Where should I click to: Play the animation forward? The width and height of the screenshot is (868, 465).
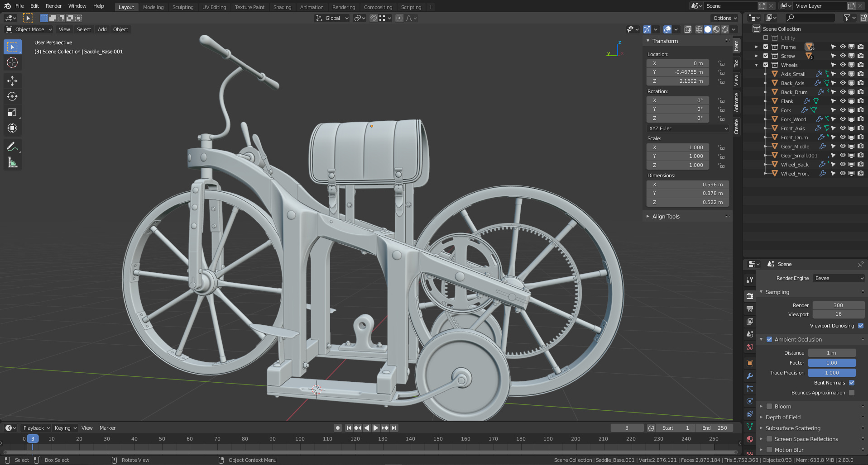pyautogui.click(x=376, y=428)
